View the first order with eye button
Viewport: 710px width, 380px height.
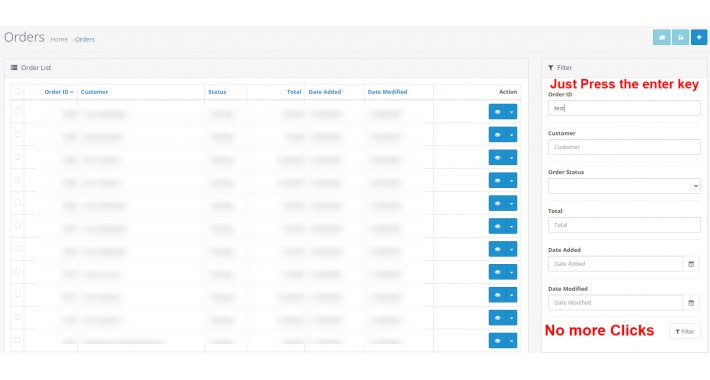pos(497,111)
